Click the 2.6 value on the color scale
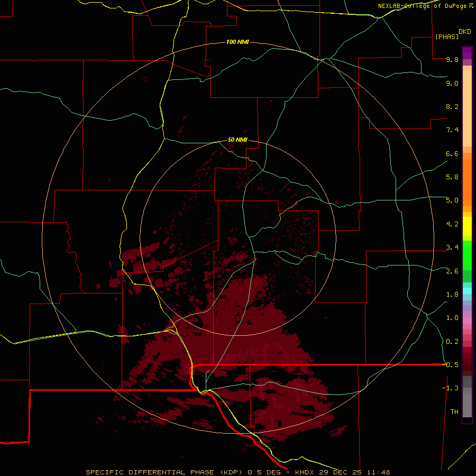Screen dimensions: 476x476 452,271
